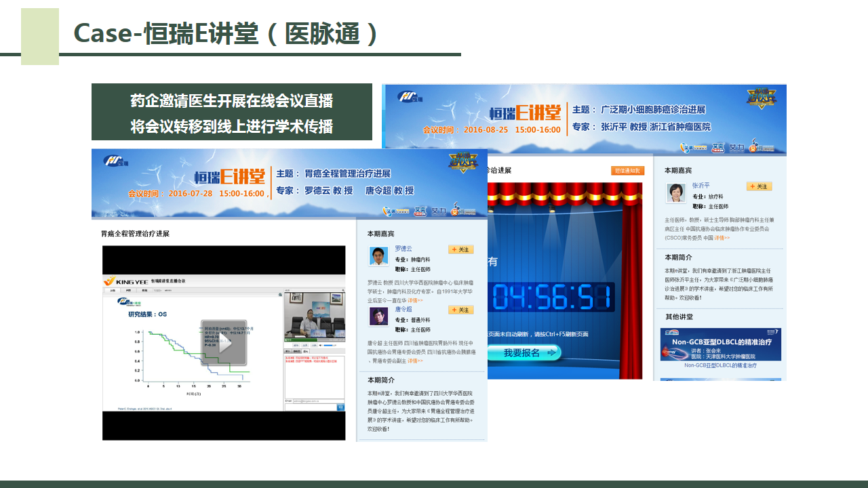Click the gold star badge on right banner
The image size is (868, 488).
[x=761, y=98]
